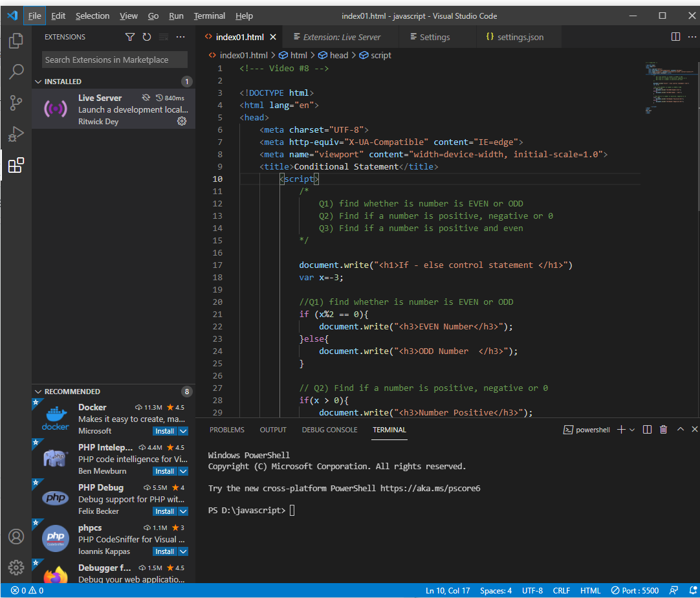Click Port: 5500 in the status bar
Image resolution: width=700 pixels, height=598 pixels.
(634, 590)
